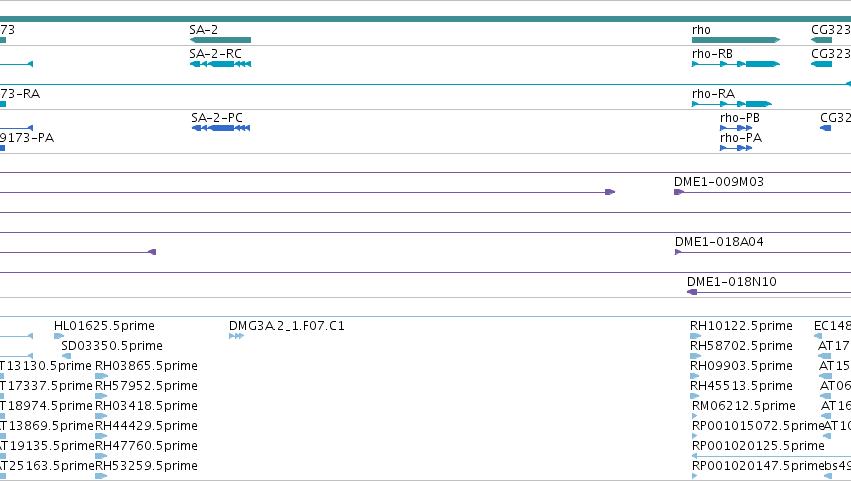The image size is (851, 481).
Task: Click the rho-RA label text
Action: tap(713, 94)
